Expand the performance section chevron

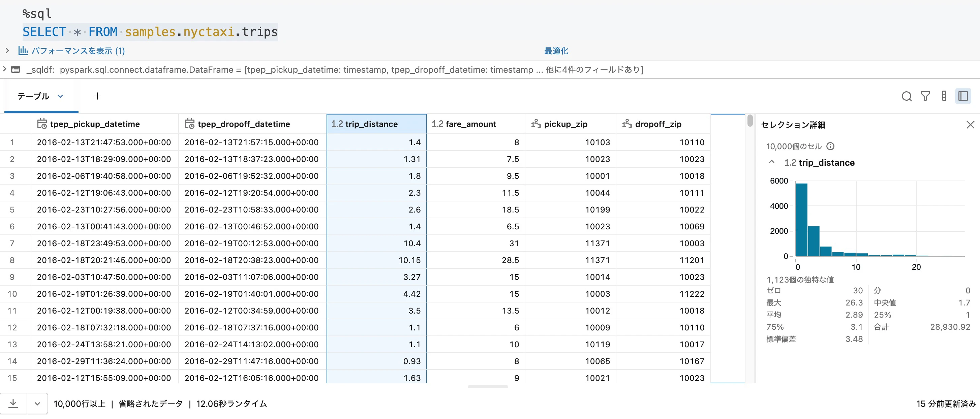click(7, 50)
